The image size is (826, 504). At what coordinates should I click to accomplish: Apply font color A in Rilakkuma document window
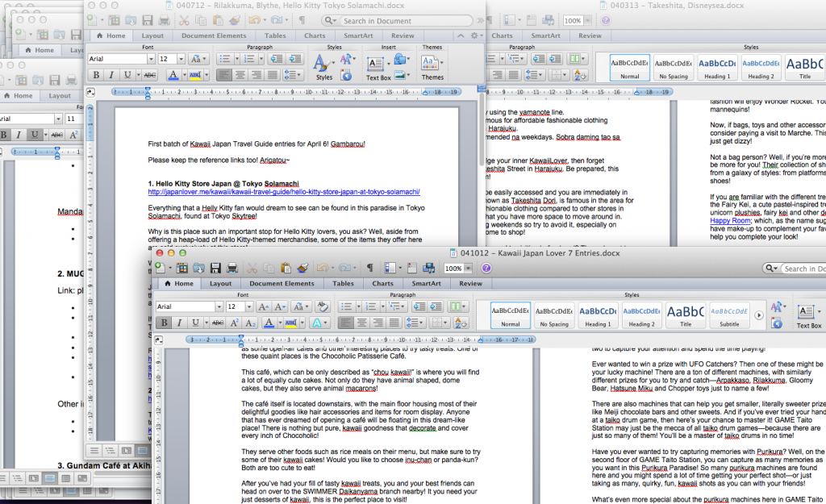(173, 75)
